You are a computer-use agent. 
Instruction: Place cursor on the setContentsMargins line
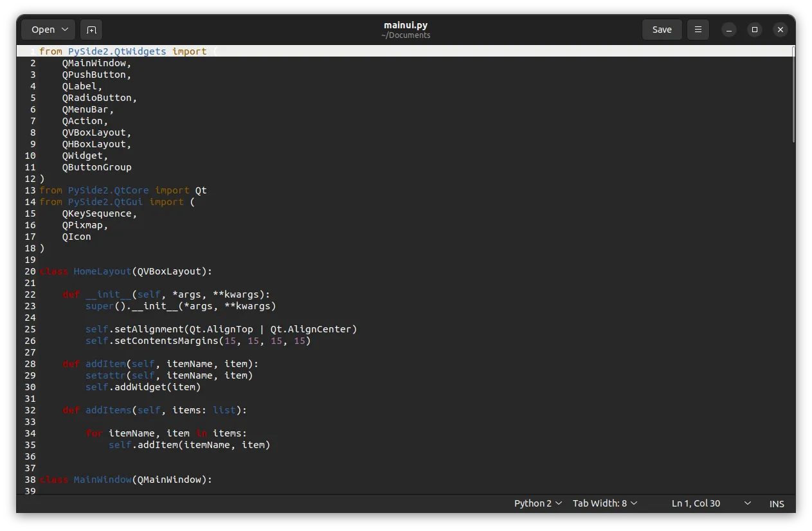point(198,341)
